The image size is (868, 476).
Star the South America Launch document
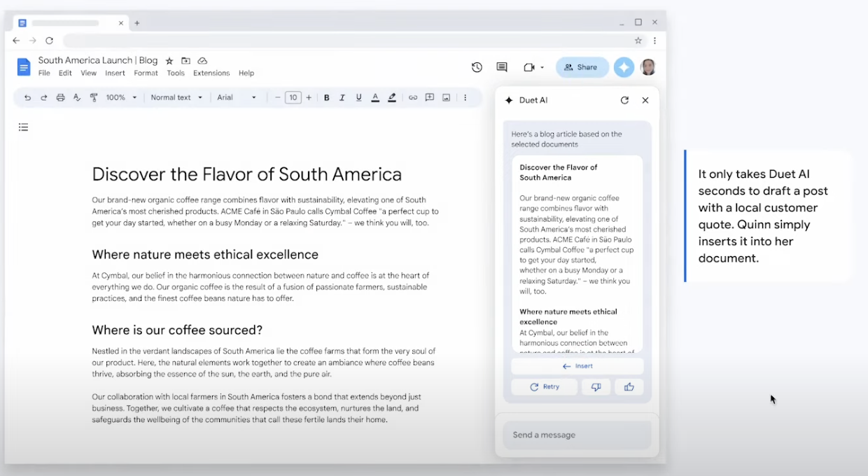click(x=169, y=61)
